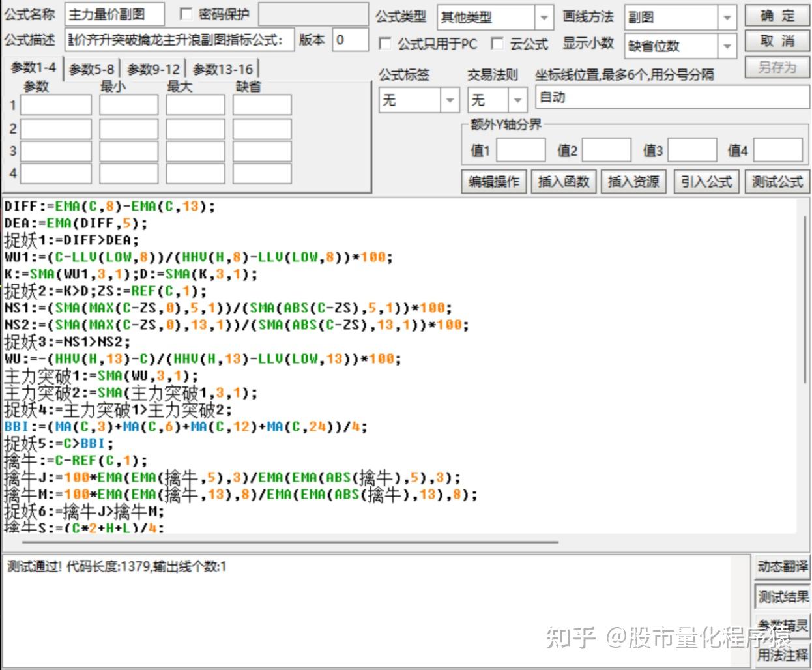Open the 显示小数 dropdown

(x=727, y=46)
